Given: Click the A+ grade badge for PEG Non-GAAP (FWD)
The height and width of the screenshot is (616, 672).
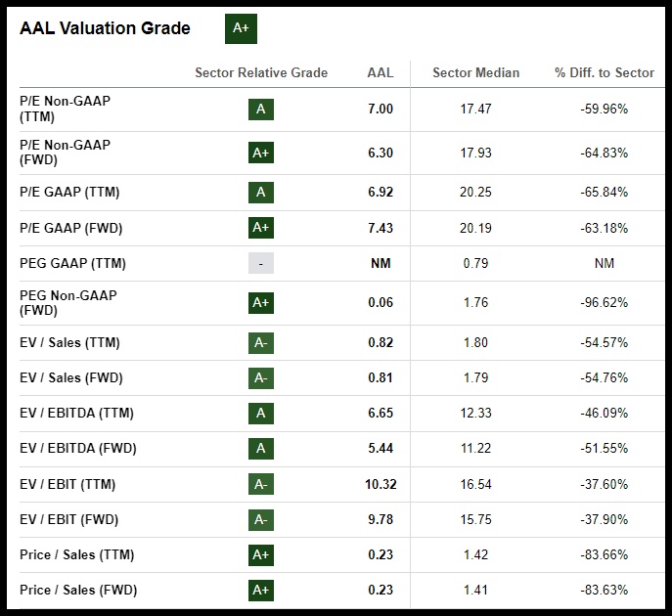Looking at the screenshot, I should click(260, 303).
